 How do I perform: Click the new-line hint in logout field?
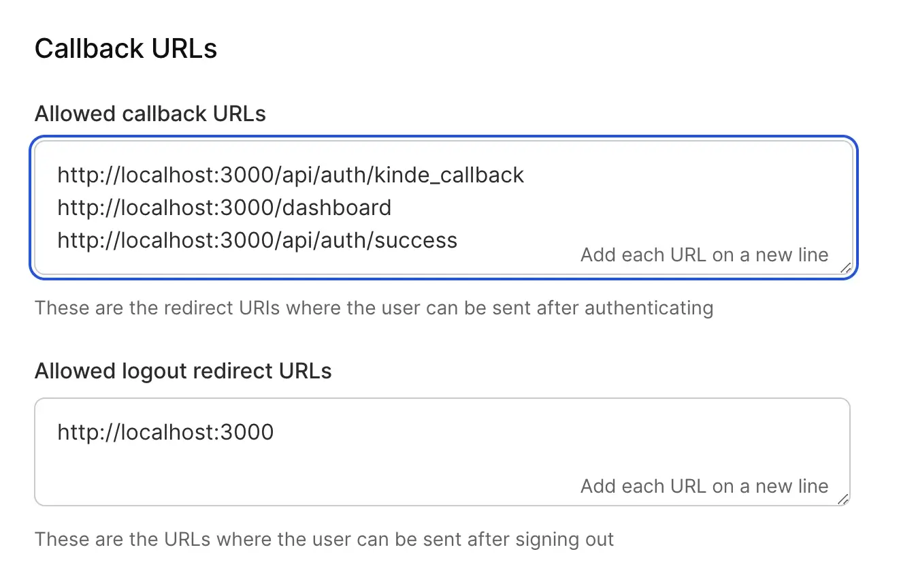[x=704, y=487]
